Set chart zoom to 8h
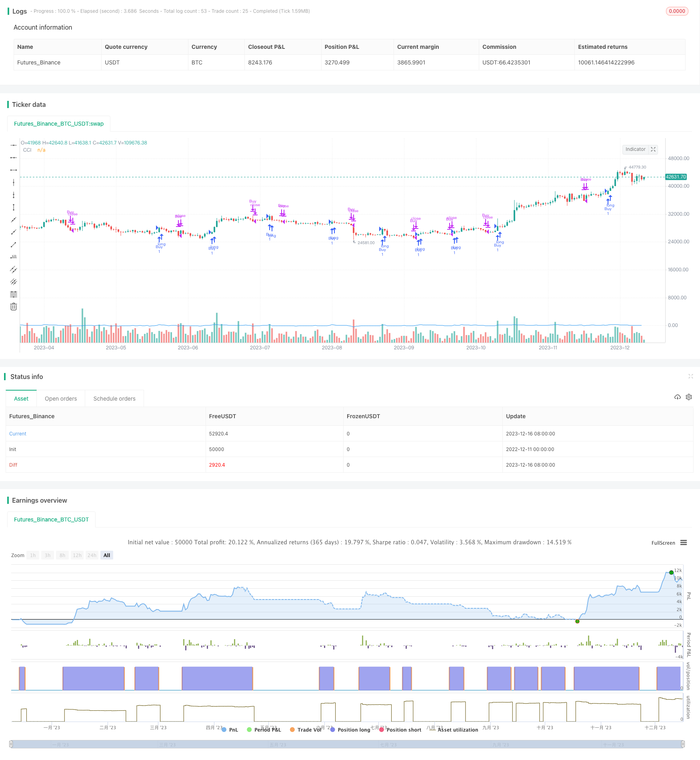This screenshot has width=700, height=760. point(62,555)
